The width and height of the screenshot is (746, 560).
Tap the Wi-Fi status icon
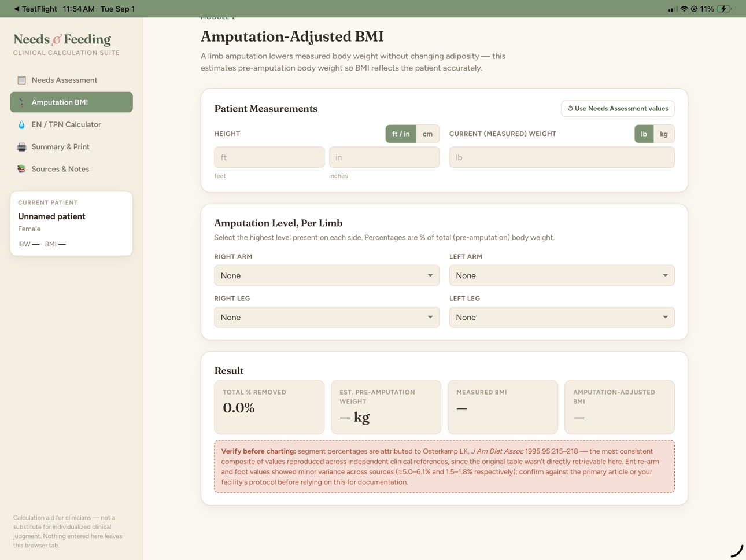[x=684, y=9]
